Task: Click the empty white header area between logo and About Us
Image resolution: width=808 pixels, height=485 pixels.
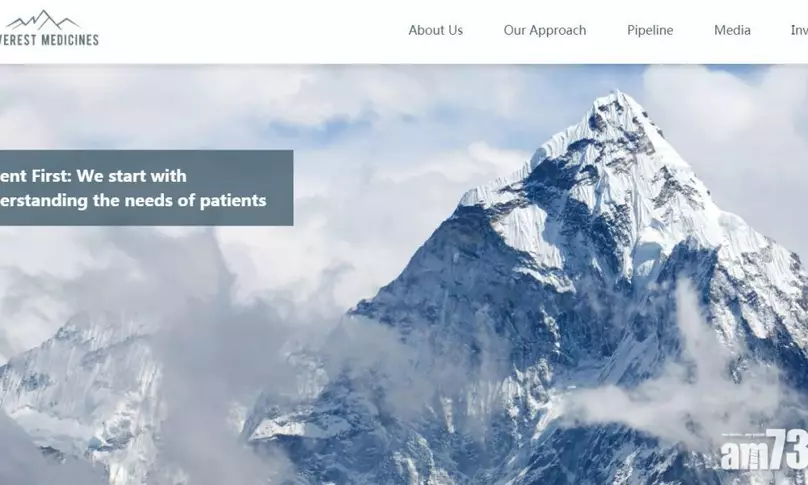Action: (x=252, y=31)
